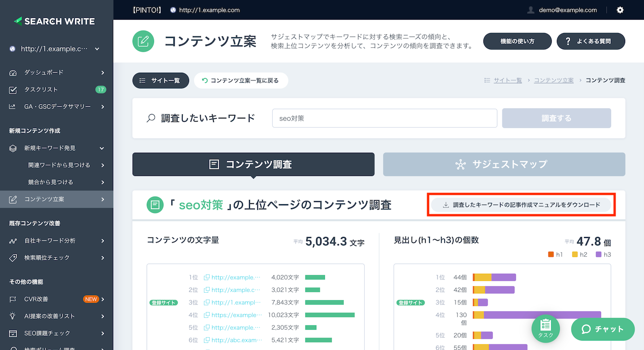This screenshot has height=350, width=644.
Task: Open タスクリスト in the sidebar
Action: [x=41, y=89]
